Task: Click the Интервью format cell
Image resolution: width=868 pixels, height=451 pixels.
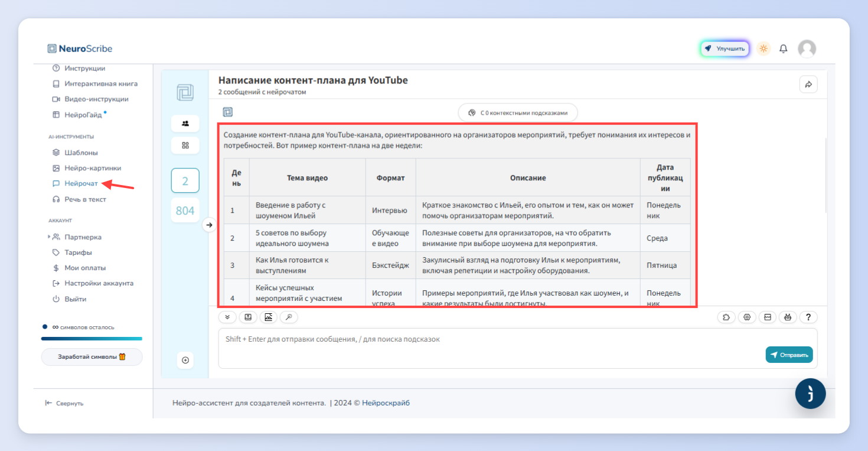Action: [x=390, y=210]
